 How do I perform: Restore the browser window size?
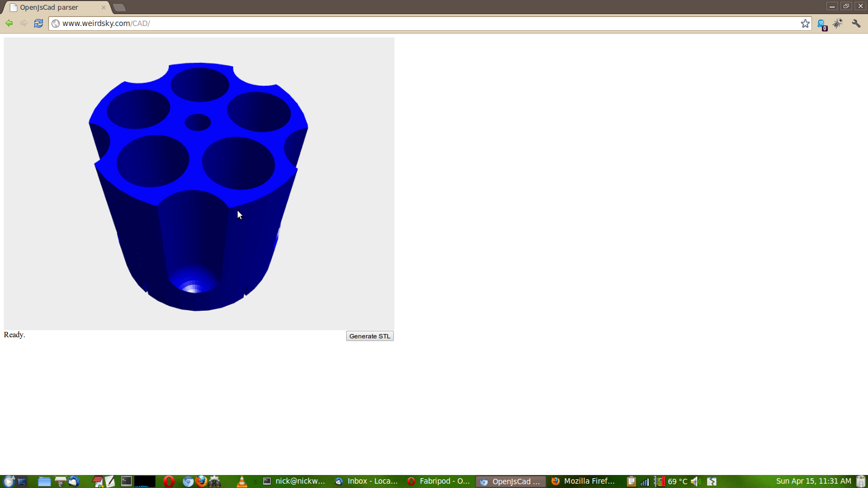[x=846, y=6]
